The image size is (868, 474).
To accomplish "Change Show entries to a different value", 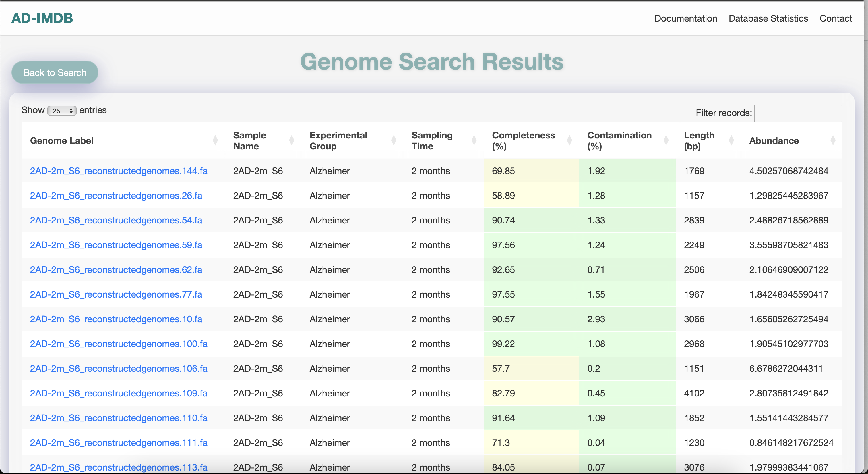I will [x=62, y=111].
